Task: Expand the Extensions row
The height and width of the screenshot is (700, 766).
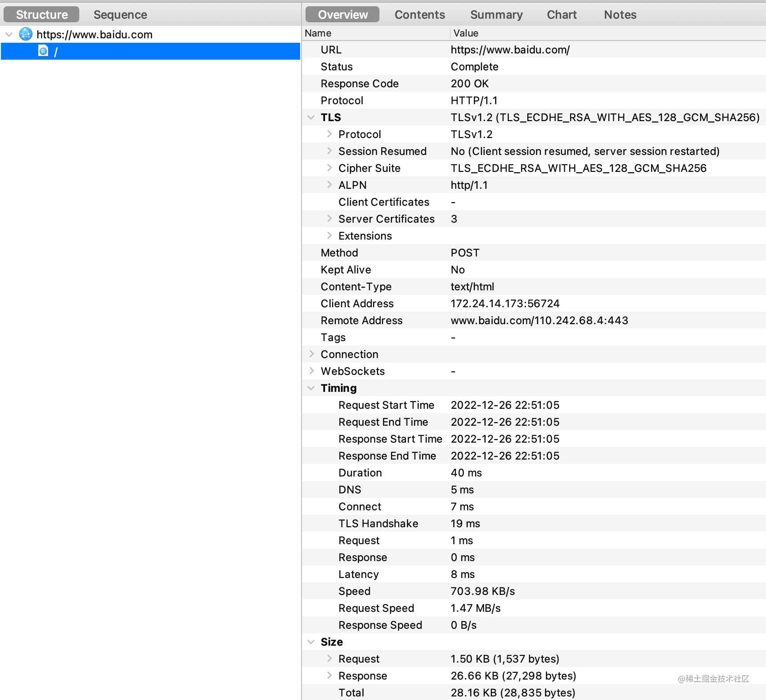Action: pos(329,236)
